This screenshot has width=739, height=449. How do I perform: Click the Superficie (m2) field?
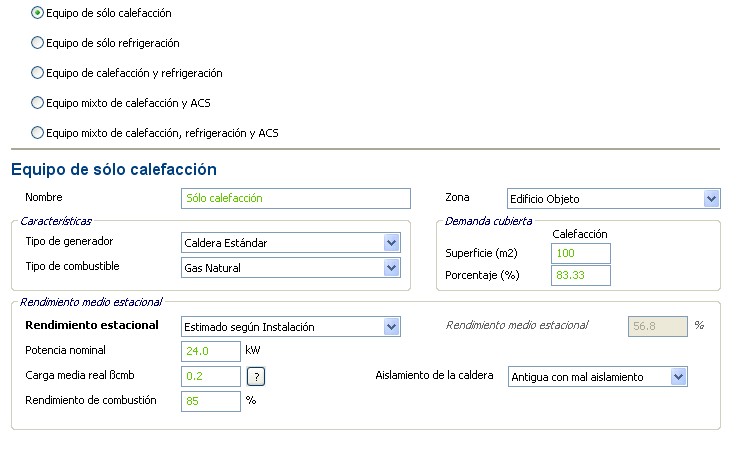click(x=580, y=253)
